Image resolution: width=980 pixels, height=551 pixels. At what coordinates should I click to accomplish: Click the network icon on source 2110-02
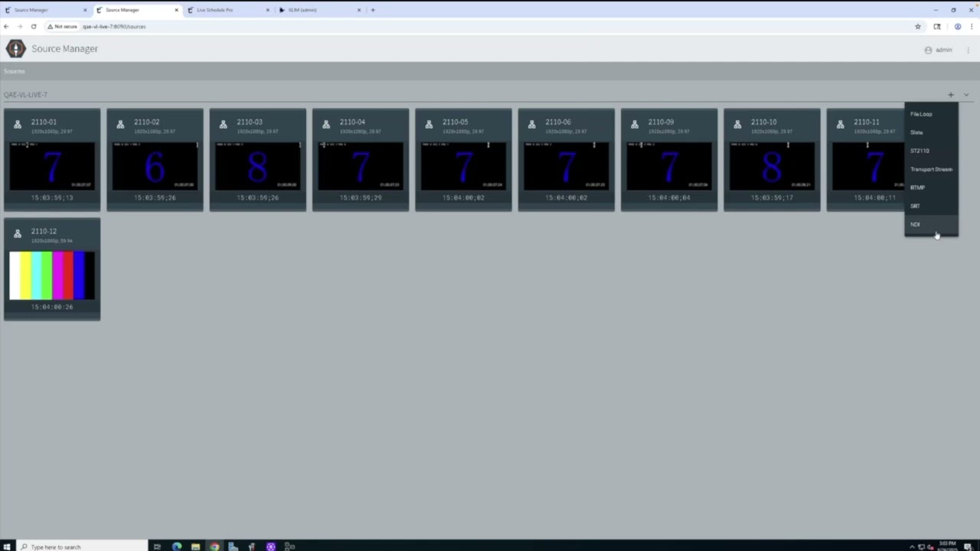pyautogui.click(x=120, y=125)
